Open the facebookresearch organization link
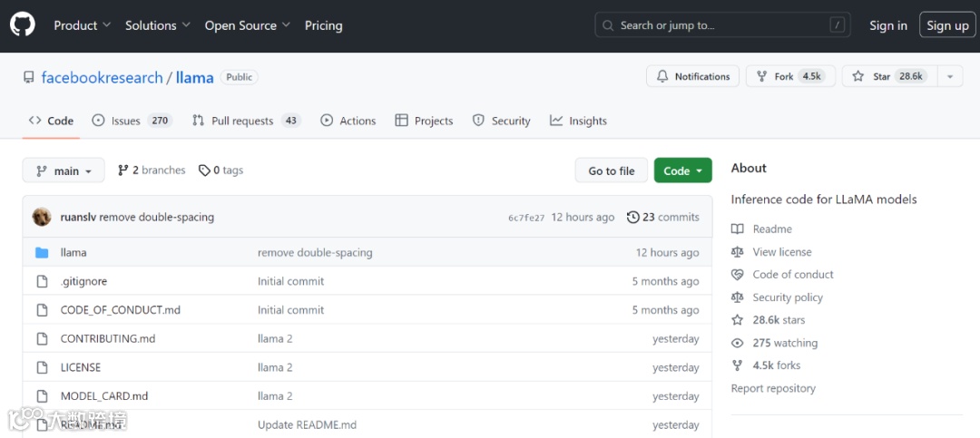This screenshot has width=980, height=438. (x=102, y=77)
